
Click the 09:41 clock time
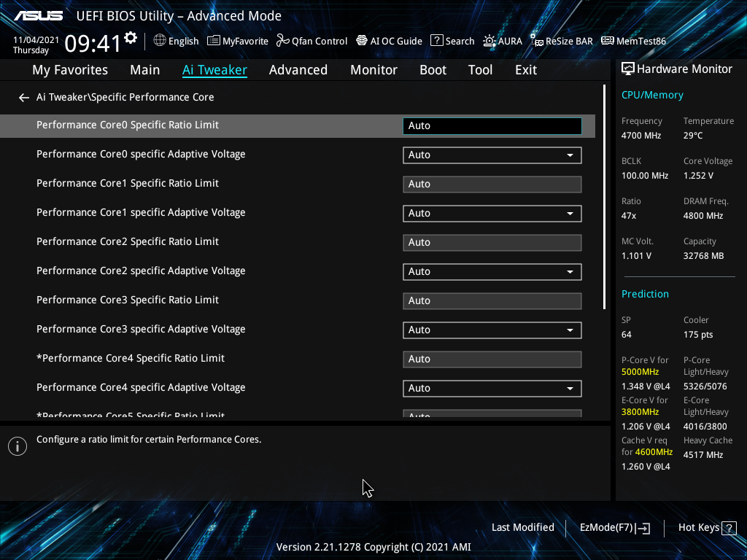[93, 43]
